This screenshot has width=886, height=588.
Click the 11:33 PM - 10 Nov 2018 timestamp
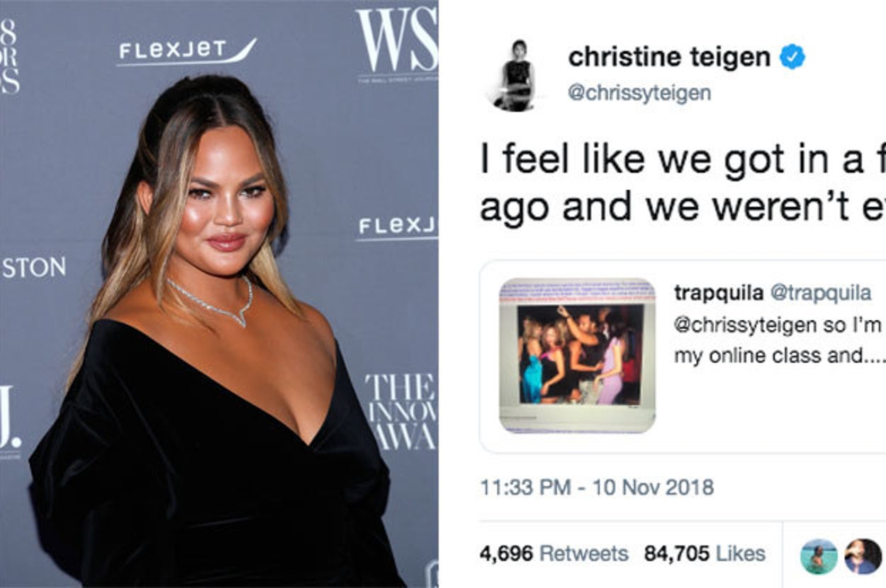tap(597, 487)
